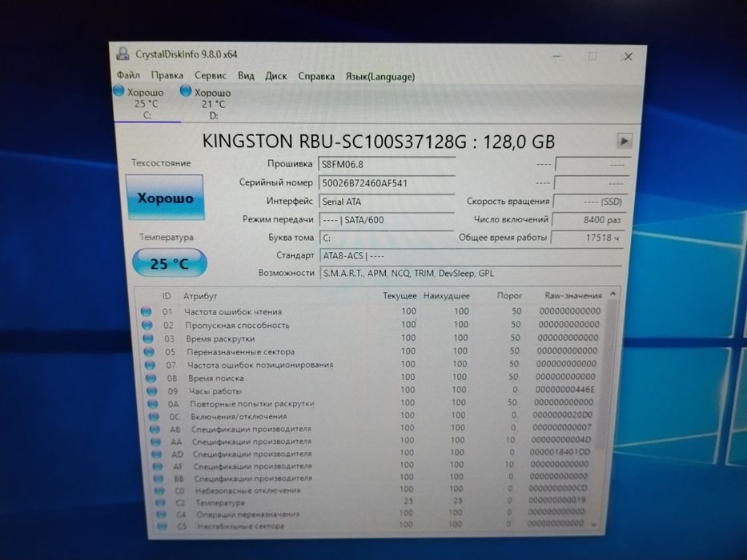
Task: Select the Переназначенные сектора row
Action: 371,351
